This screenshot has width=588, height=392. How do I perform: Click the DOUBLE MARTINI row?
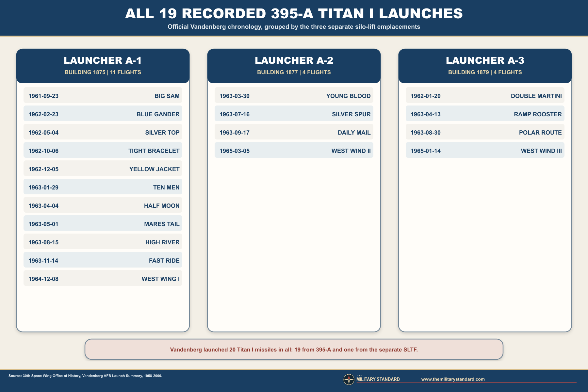point(485,95)
